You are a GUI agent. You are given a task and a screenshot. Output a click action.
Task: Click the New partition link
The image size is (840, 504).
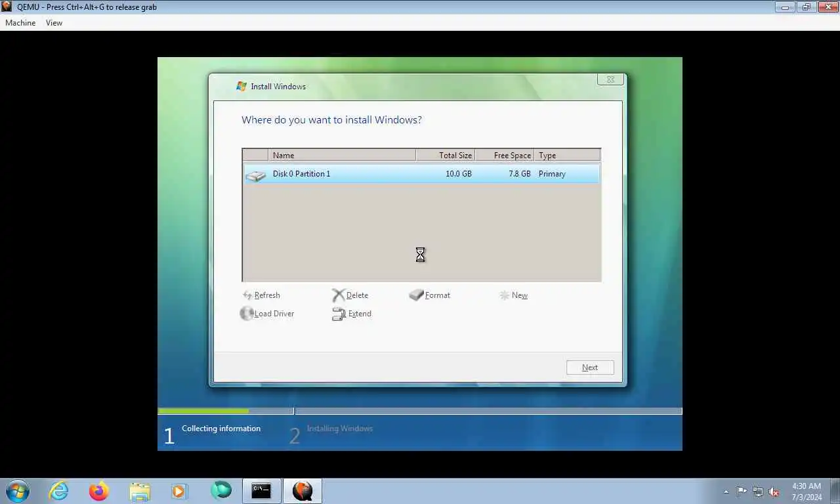(520, 295)
